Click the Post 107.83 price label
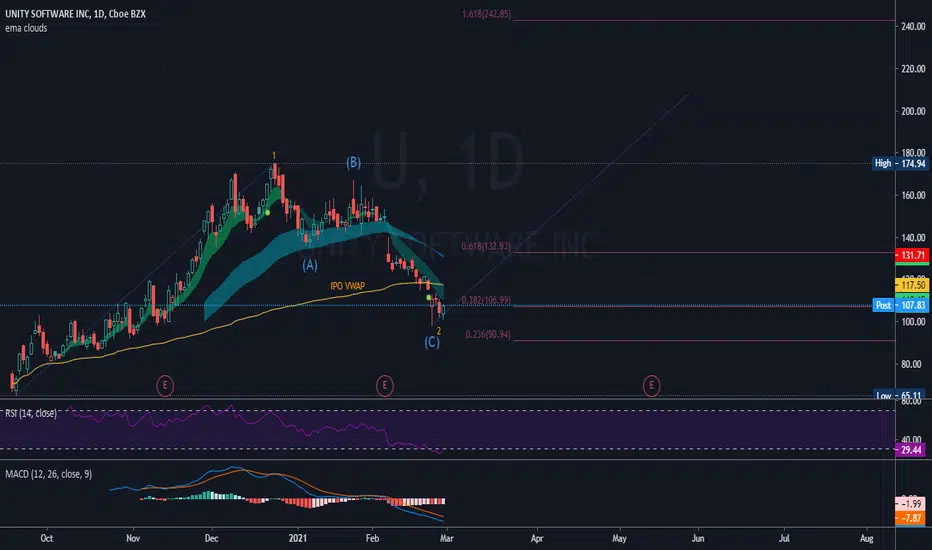932x550 pixels. (900, 305)
